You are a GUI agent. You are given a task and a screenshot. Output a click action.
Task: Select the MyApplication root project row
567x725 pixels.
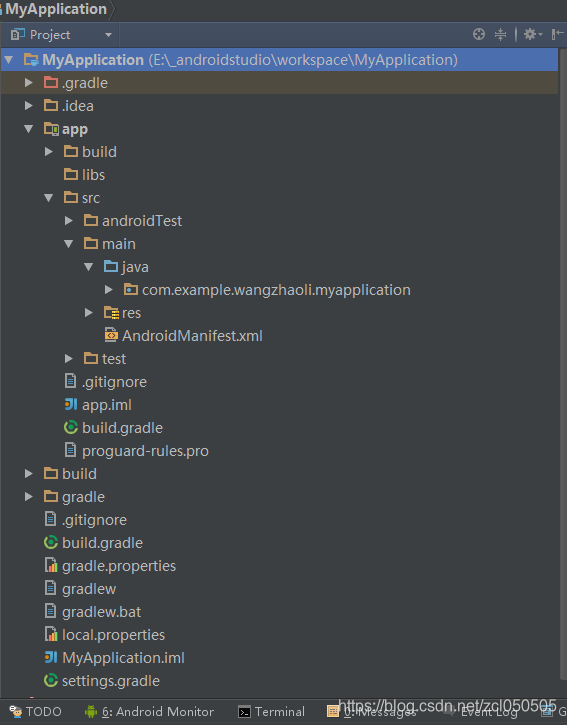pos(279,60)
